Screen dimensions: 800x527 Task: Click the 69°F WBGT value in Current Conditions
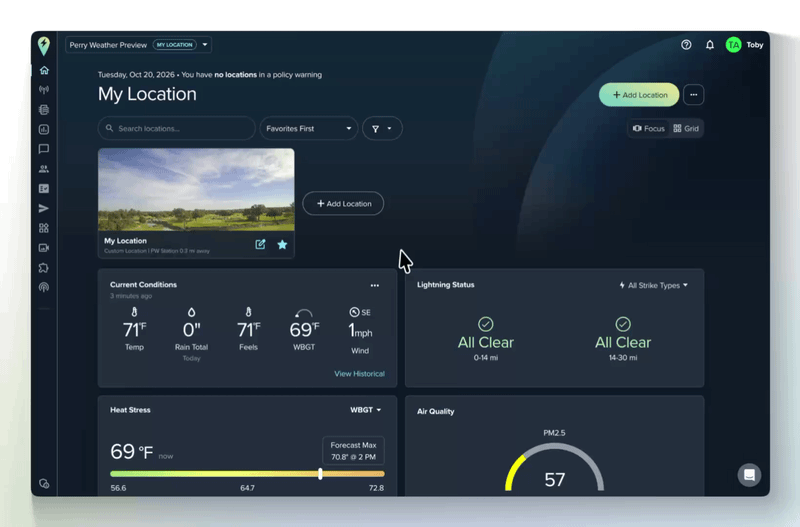pyautogui.click(x=304, y=330)
